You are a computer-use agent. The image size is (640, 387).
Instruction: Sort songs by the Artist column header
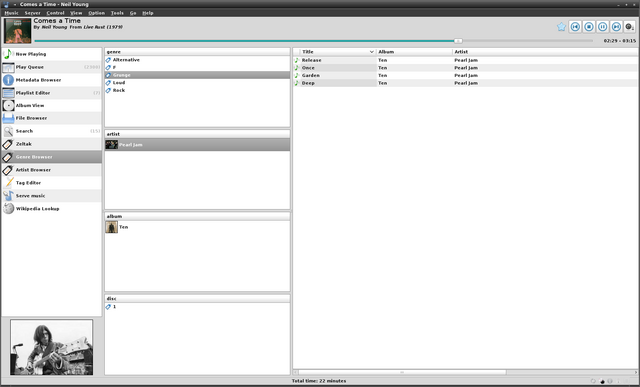coord(545,52)
